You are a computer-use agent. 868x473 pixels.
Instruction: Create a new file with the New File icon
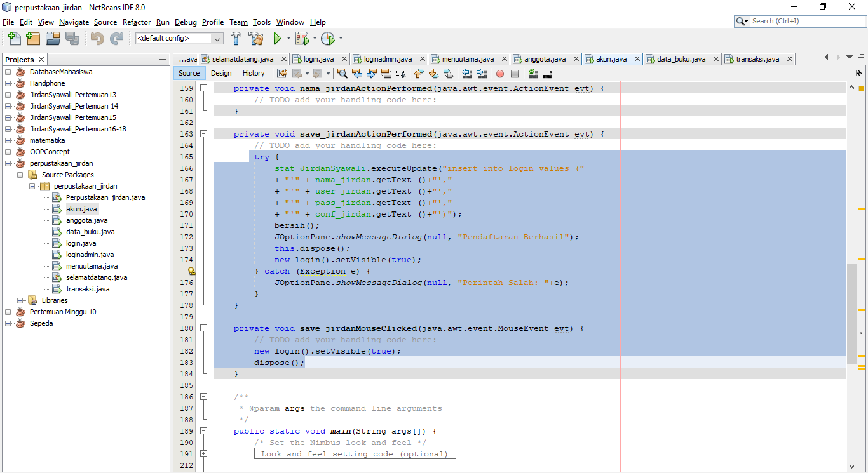point(14,38)
